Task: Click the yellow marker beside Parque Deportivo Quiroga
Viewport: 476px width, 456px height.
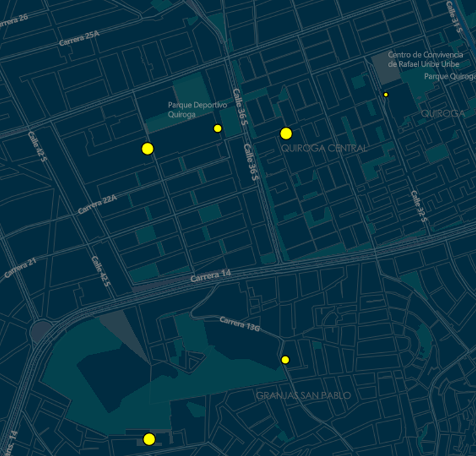Action: (x=218, y=128)
